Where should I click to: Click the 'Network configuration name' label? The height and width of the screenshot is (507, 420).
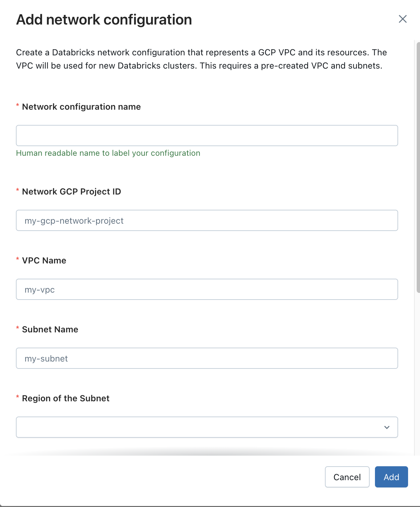pos(81,107)
